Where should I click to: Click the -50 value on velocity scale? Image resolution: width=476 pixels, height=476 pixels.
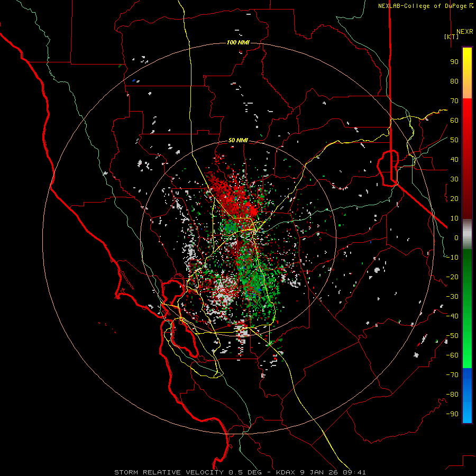452,336
